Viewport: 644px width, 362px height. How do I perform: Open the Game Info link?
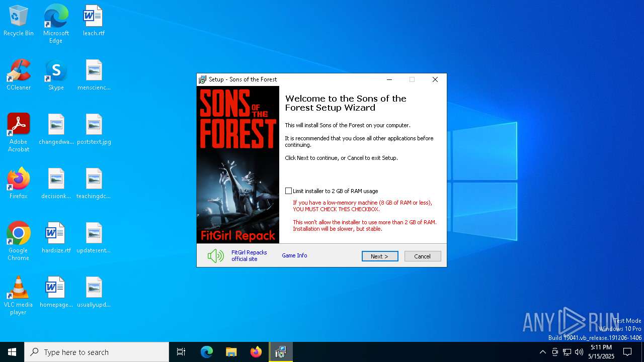[x=294, y=255]
